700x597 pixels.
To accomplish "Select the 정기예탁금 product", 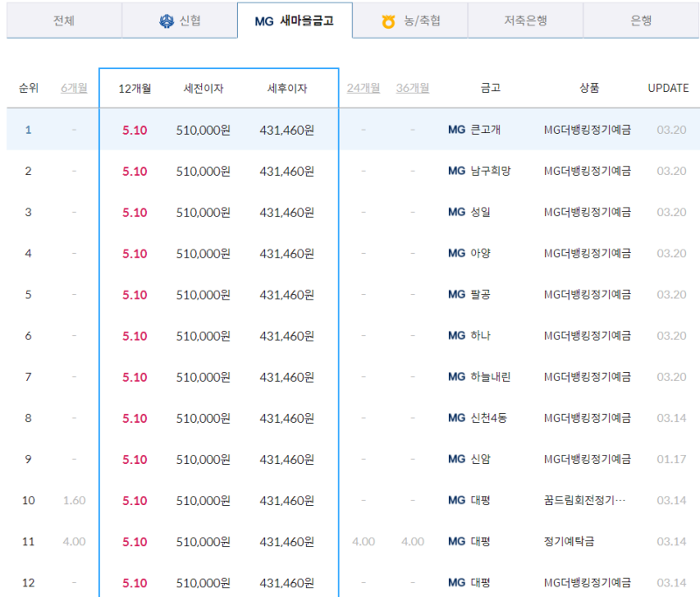I will coord(570,541).
